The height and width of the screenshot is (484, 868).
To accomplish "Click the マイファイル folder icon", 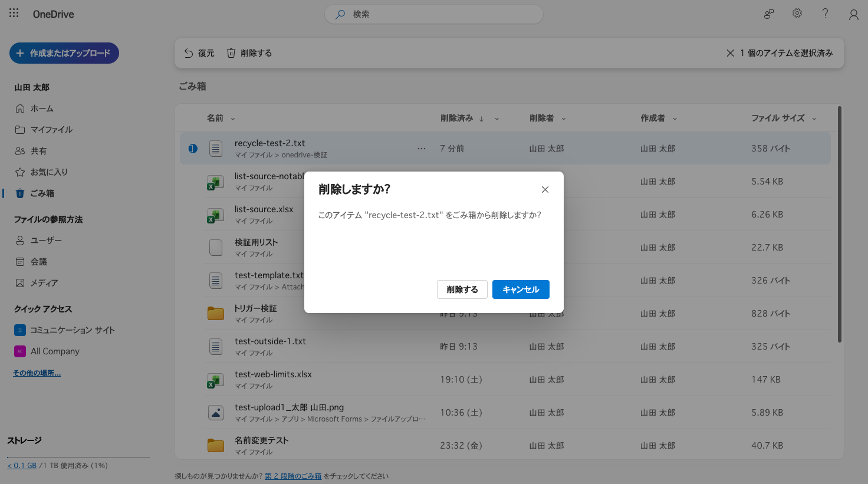I will click(20, 130).
